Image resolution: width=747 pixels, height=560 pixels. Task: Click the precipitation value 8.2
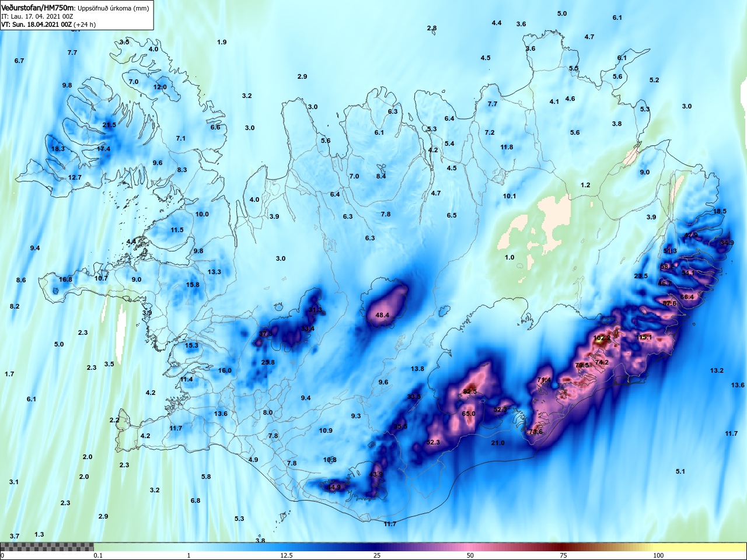coord(15,306)
